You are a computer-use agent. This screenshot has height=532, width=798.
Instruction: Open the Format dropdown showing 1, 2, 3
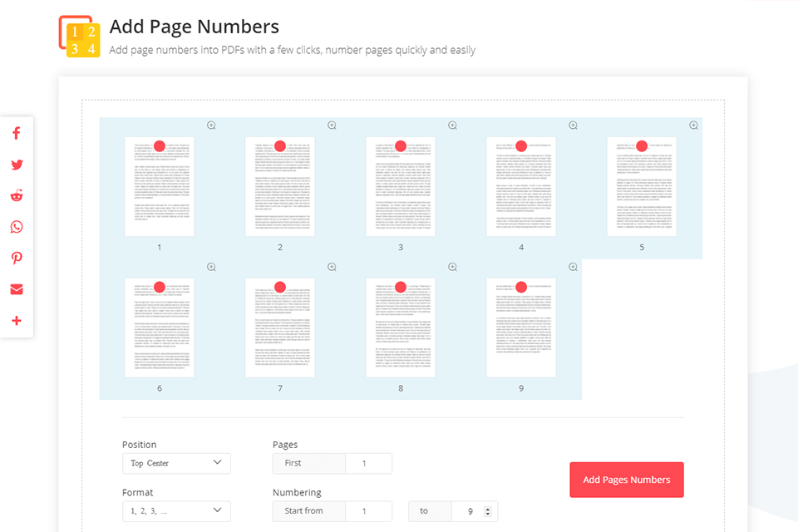coord(176,511)
